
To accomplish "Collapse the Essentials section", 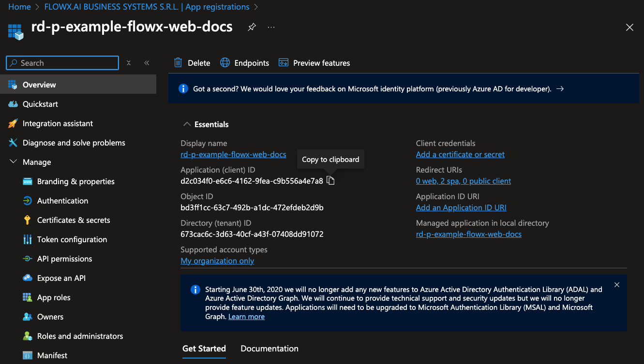I will (187, 124).
